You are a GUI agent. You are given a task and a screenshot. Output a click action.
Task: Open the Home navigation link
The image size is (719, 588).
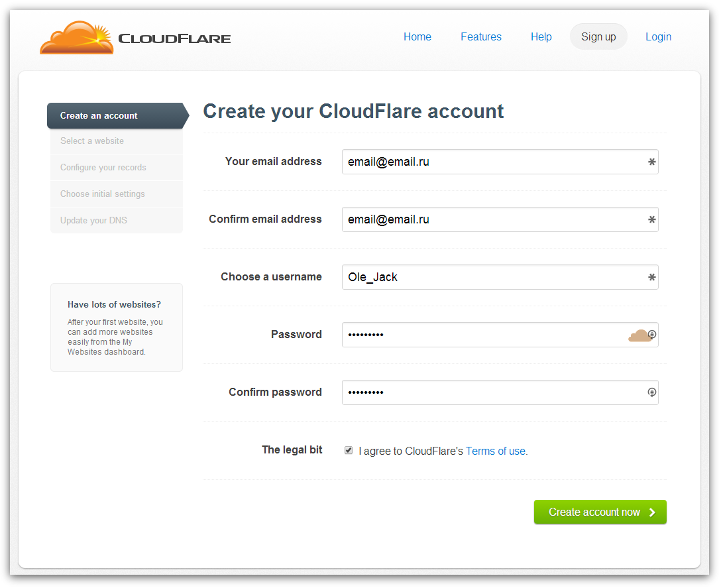(x=417, y=36)
